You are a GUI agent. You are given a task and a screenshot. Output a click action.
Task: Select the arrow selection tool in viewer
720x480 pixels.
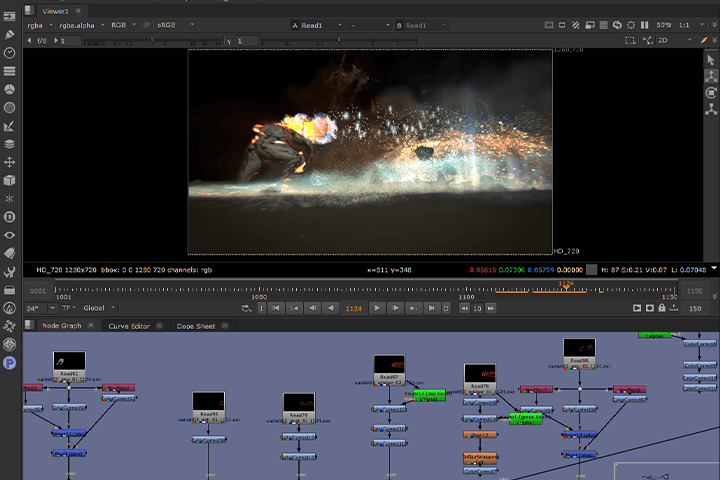[x=711, y=60]
